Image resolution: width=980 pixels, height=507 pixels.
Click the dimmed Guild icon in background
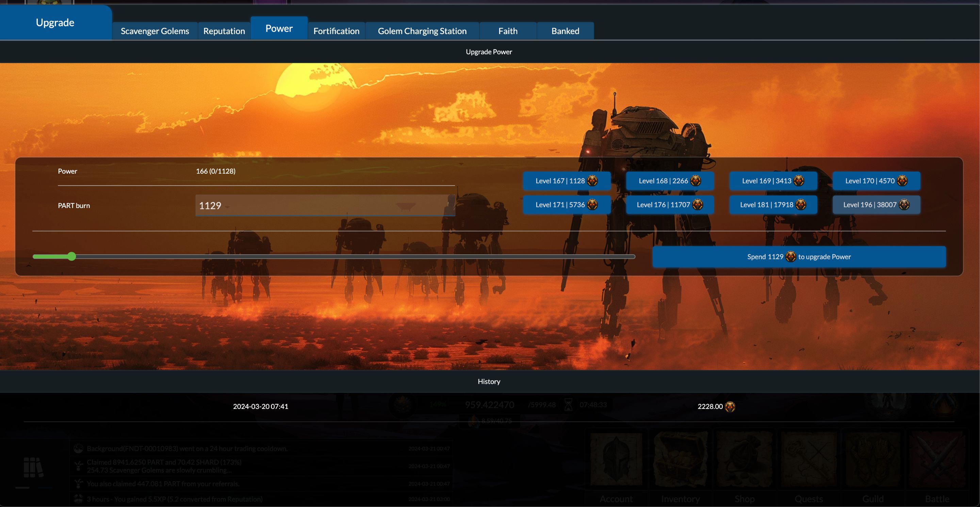click(873, 459)
